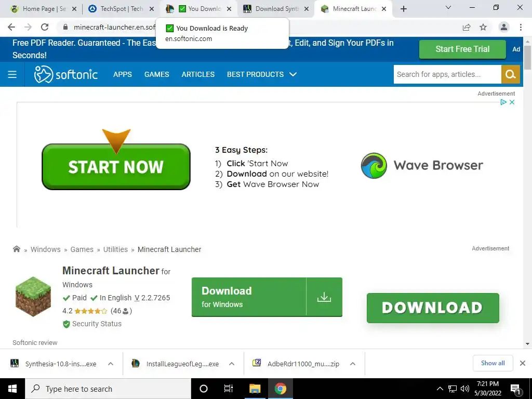Click the Synthesia file icon in downloads bar
This screenshot has width=532, height=399.
pos(15,363)
